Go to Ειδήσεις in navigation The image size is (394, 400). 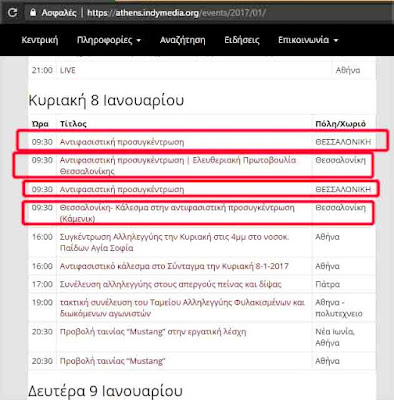(242, 40)
